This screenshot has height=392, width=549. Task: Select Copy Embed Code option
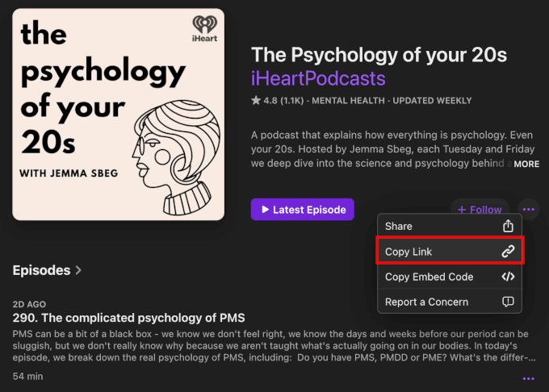(x=429, y=277)
